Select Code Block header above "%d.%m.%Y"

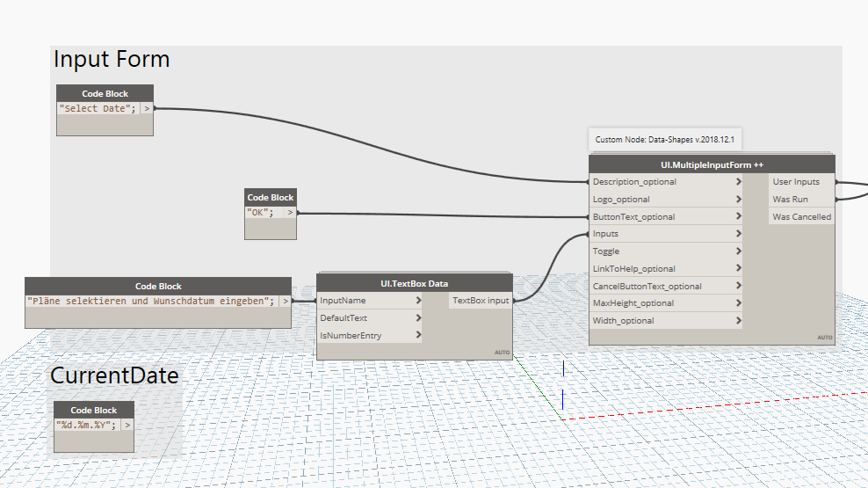(94, 410)
